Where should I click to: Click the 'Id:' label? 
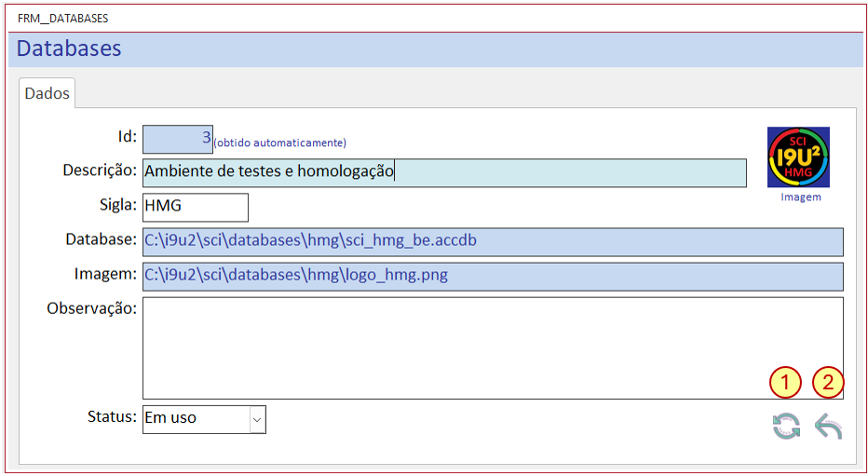(128, 136)
